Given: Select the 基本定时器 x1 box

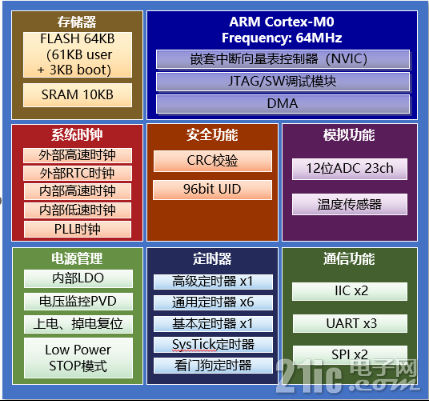Looking at the screenshot, I should (x=213, y=324).
